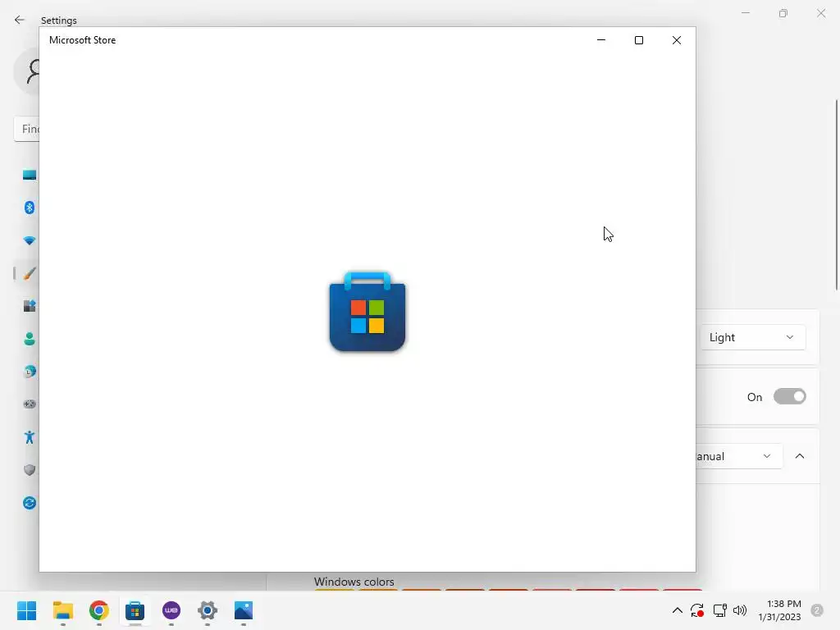Click the "Windows colors" heading text

click(x=354, y=582)
